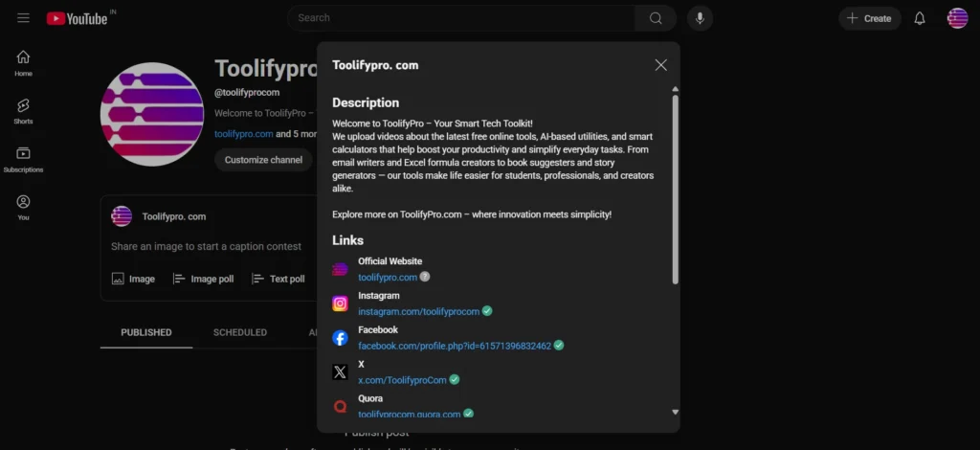Click verified checkmark beside Instagram link
Image resolution: width=980 pixels, height=450 pixels.
tap(487, 310)
